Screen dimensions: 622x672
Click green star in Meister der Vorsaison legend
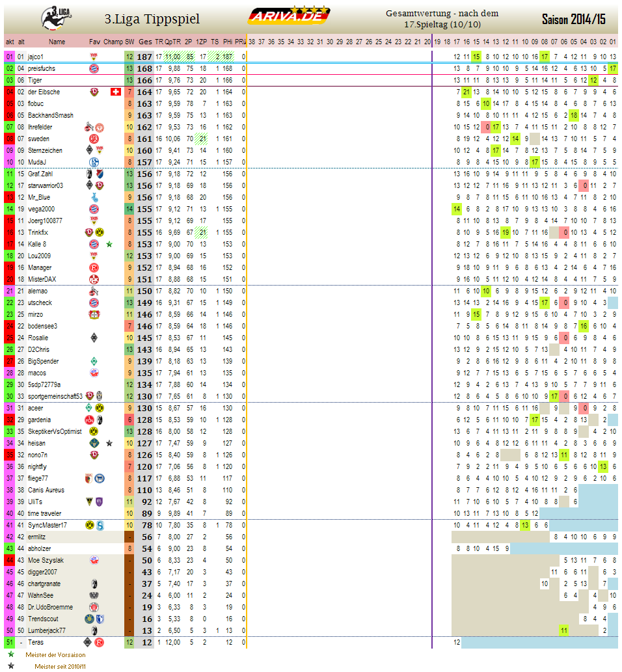[x=10, y=654]
